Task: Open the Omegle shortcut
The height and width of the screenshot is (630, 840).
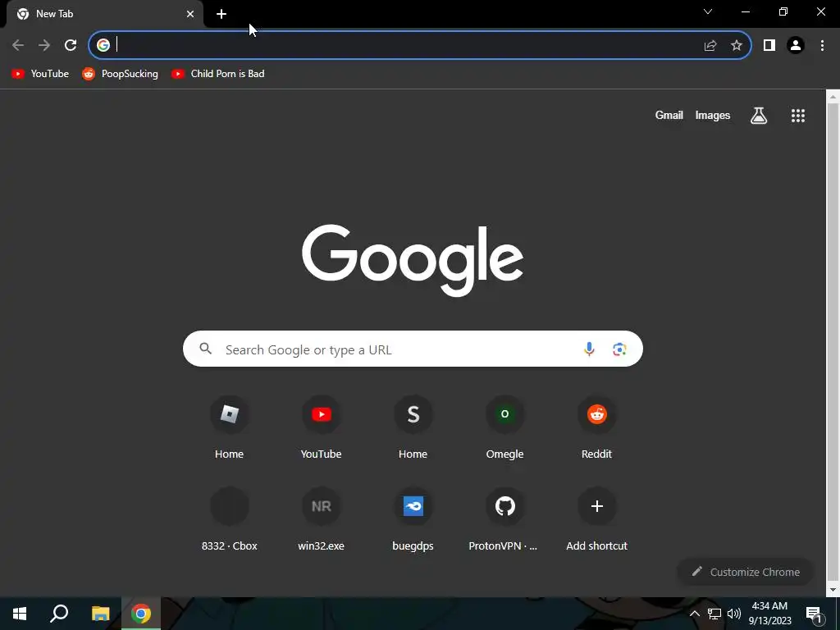Action: pyautogui.click(x=504, y=427)
